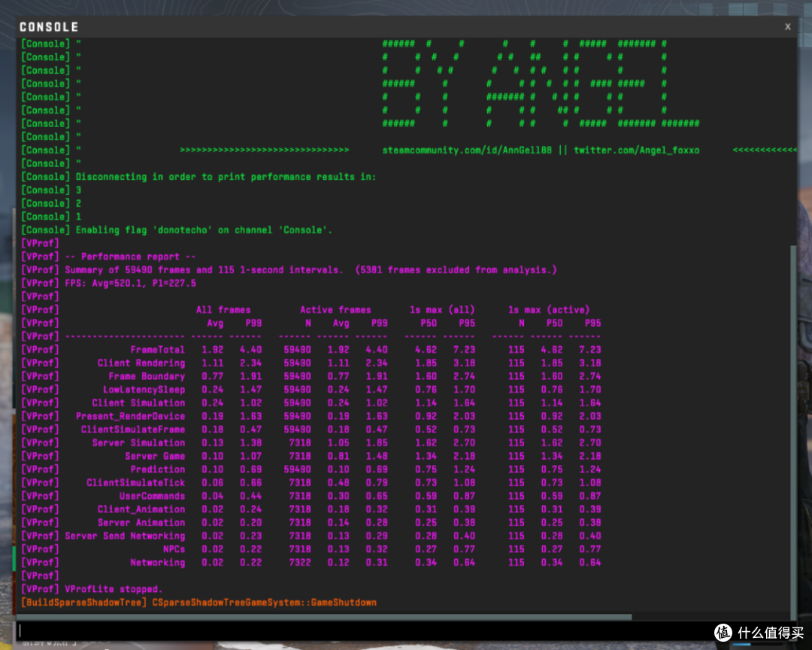
Task: Click the Networking row label
Action: point(157,563)
